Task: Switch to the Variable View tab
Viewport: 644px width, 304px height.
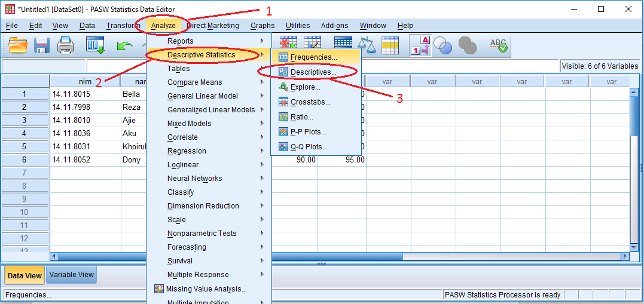Action: (72, 275)
